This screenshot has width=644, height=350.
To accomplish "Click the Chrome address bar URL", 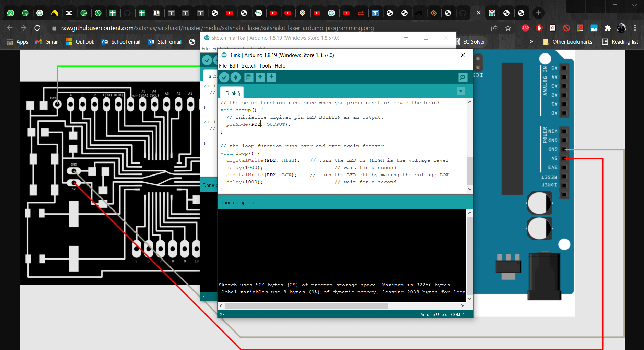I will [x=217, y=28].
